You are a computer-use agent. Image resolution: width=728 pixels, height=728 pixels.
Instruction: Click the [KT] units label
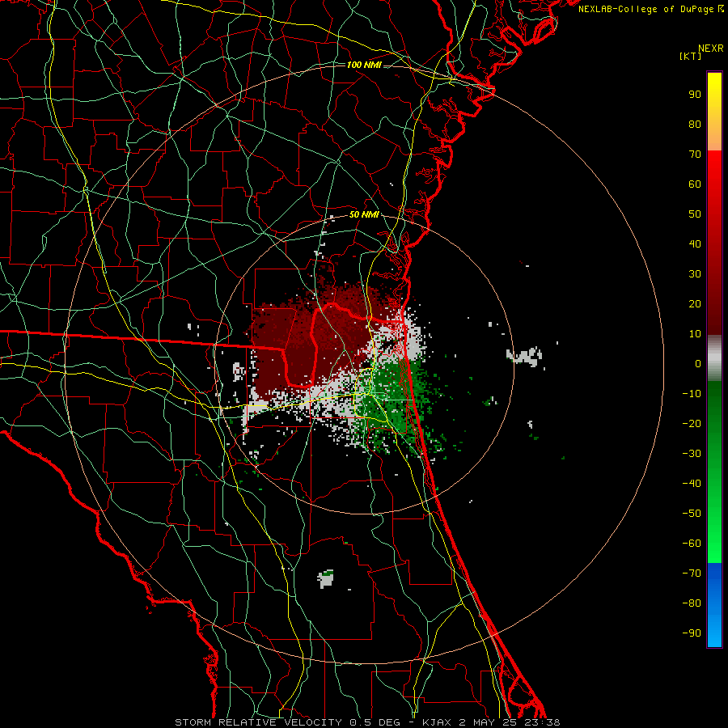[x=690, y=56]
